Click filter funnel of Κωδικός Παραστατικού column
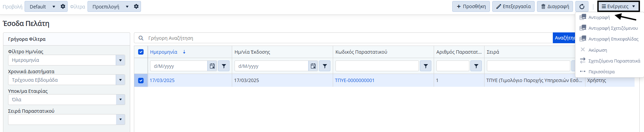 point(426,66)
